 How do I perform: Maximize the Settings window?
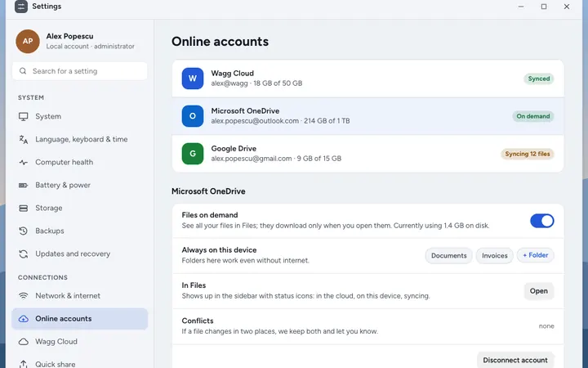pos(544,7)
